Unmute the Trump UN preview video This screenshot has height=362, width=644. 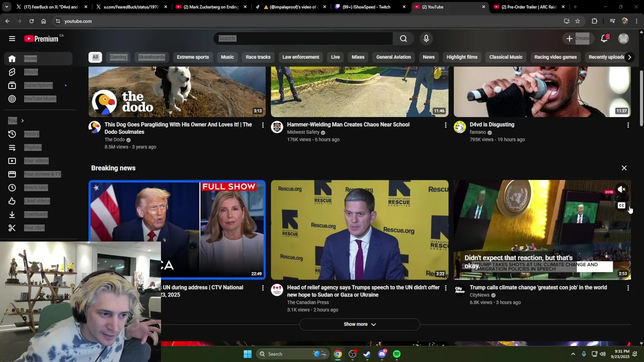tap(621, 190)
